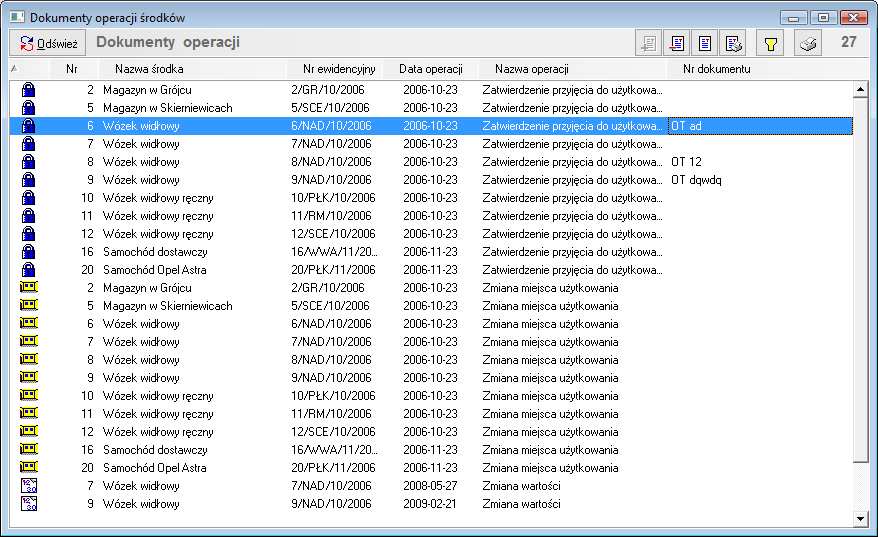The image size is (878, 537).
Task: Open the yellow funnel filter
Action: 770,43
